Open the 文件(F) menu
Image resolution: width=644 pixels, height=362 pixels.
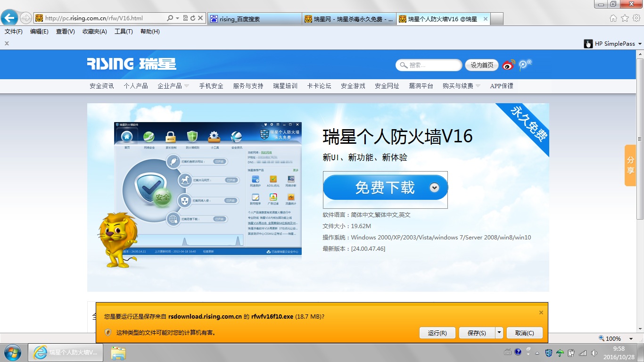pyautogui.click(x=14, y=32)
